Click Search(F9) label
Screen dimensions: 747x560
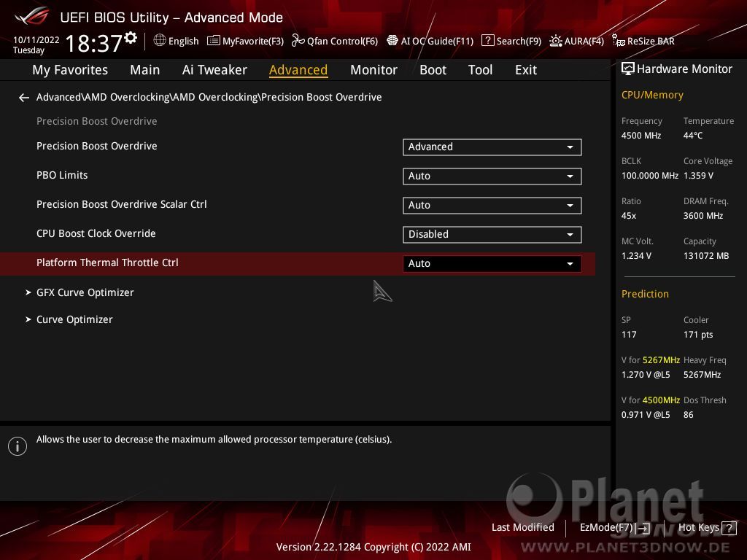(x=519, y=42)
